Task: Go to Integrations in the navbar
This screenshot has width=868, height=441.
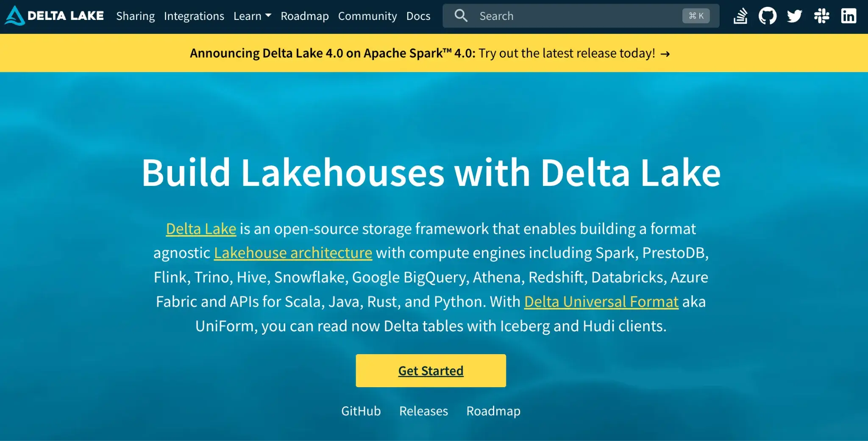Action: (x=194, y=16)
